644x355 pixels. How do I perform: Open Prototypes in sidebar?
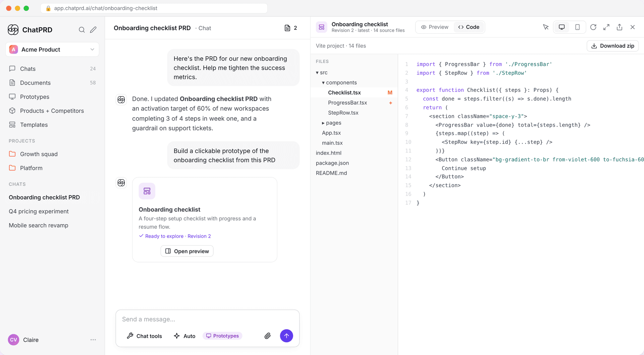[52, 97]
